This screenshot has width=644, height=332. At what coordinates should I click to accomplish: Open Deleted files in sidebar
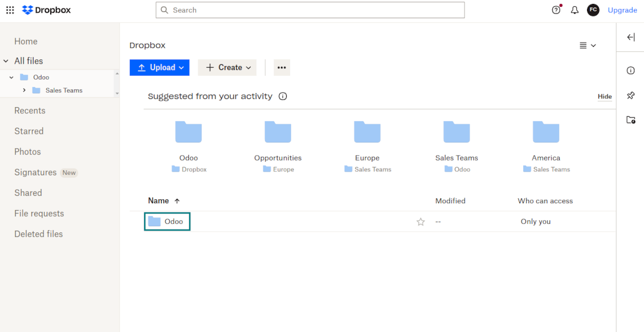[39, 234]
